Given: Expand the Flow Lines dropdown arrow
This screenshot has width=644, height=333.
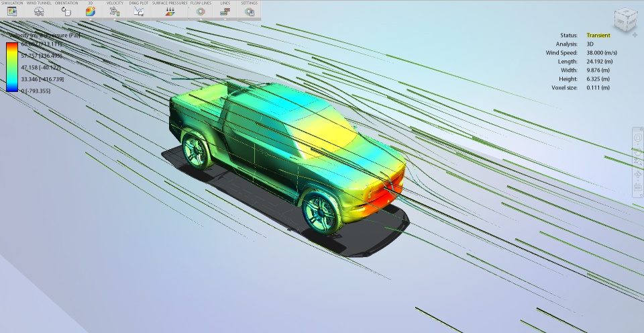Looking at the screenshot, I should pos(201,19).
